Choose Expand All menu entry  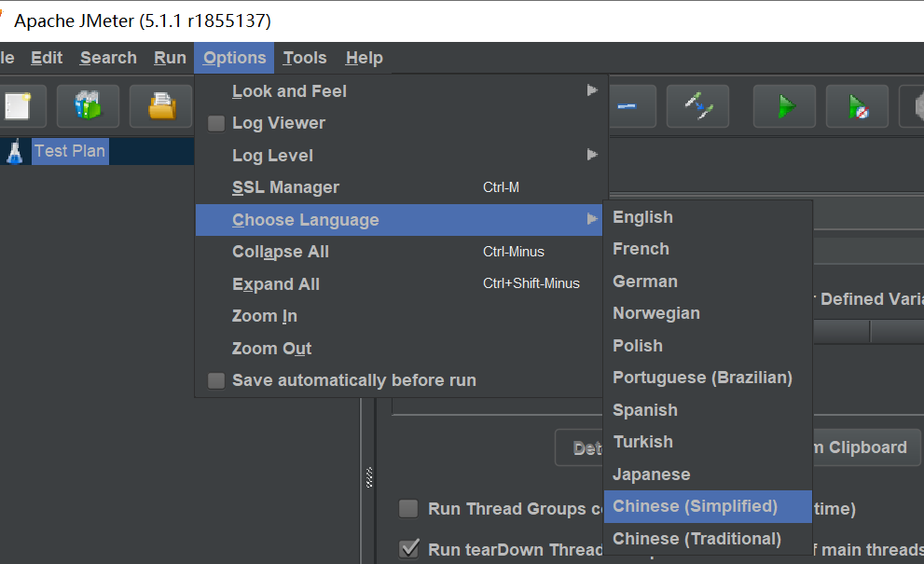click(x=399, y=284)
